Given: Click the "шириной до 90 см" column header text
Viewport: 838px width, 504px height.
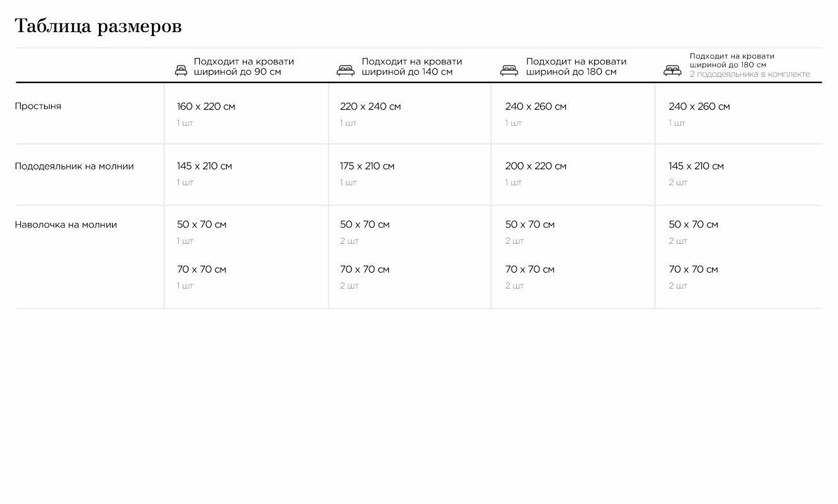Looking at the screenshot, I should coord(238,72).
